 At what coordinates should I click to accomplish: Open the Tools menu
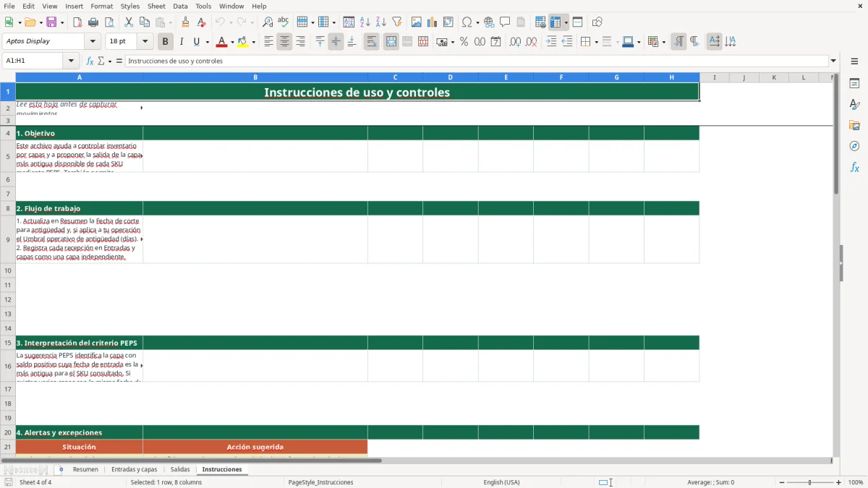203,6
